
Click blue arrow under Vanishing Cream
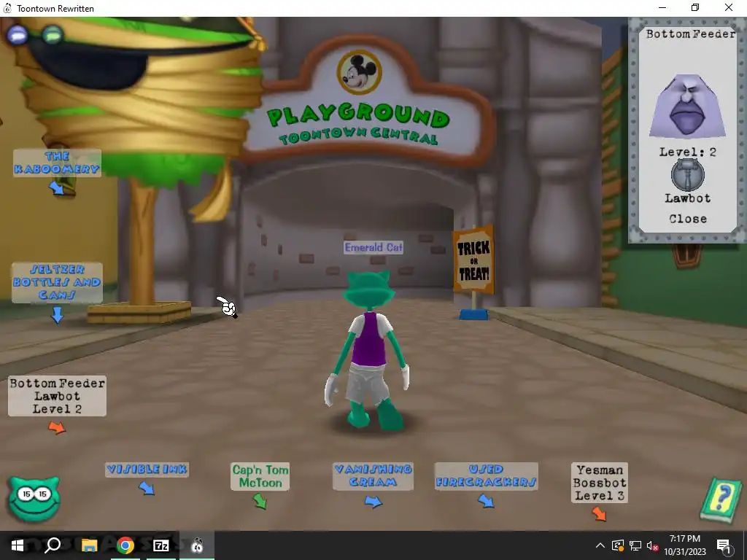(373, 502)
